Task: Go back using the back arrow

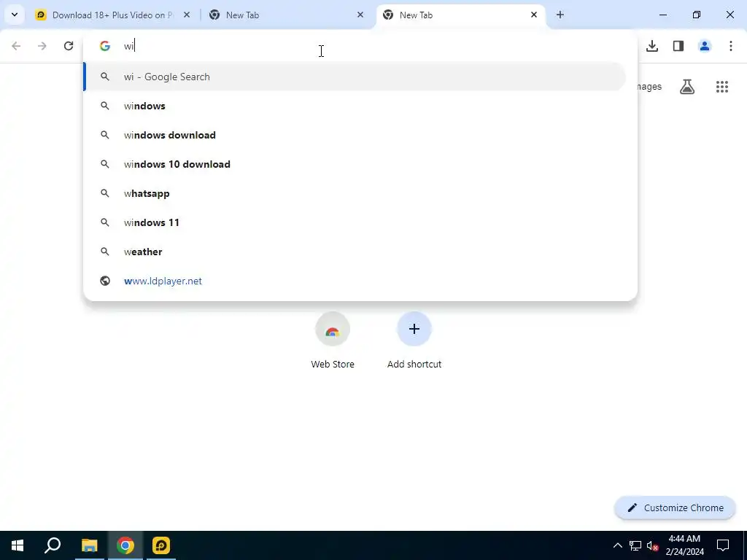Action: tap(16, 46)
